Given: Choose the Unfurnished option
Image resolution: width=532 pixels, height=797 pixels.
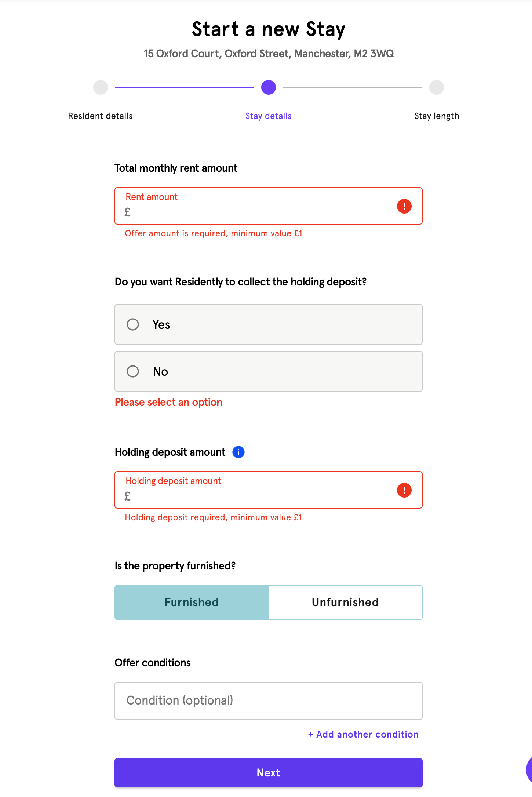Looking at the screenshot, I should (x=345, y=603).
